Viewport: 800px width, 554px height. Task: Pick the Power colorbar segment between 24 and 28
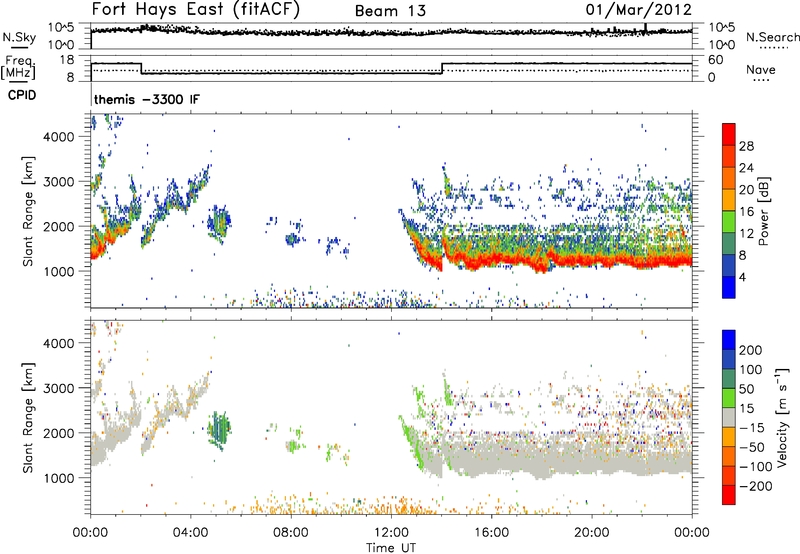(729, 156)
